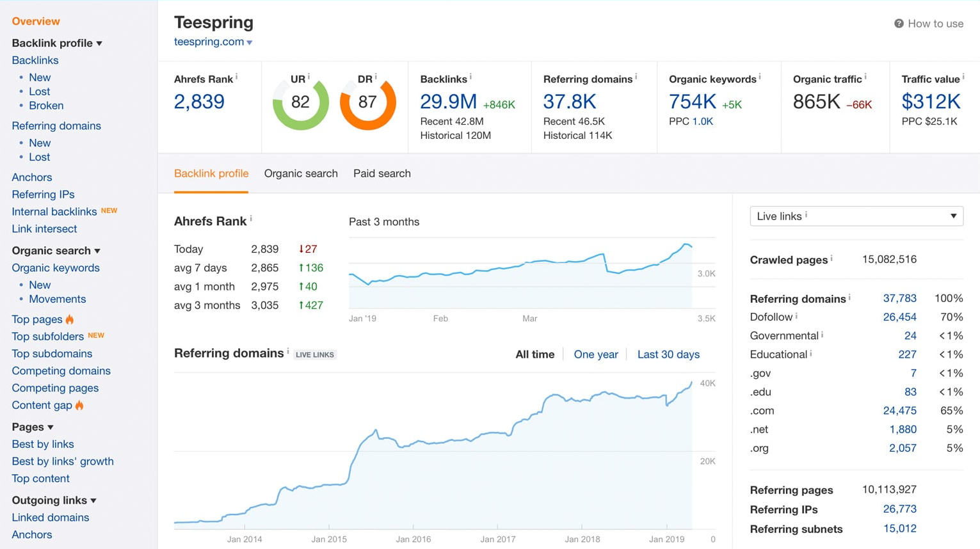The image size is (980, 549).
Task: Click the info icon beside Organic traffic
Action: point(865,77)
